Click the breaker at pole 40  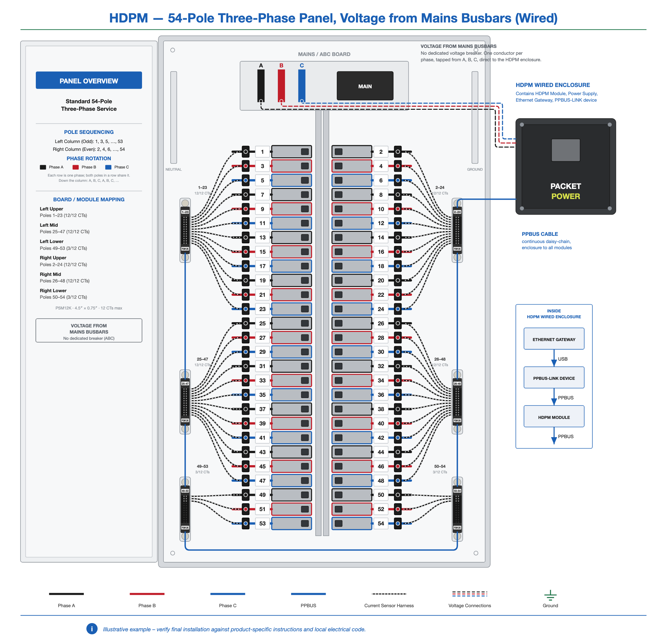click(352, 423)
